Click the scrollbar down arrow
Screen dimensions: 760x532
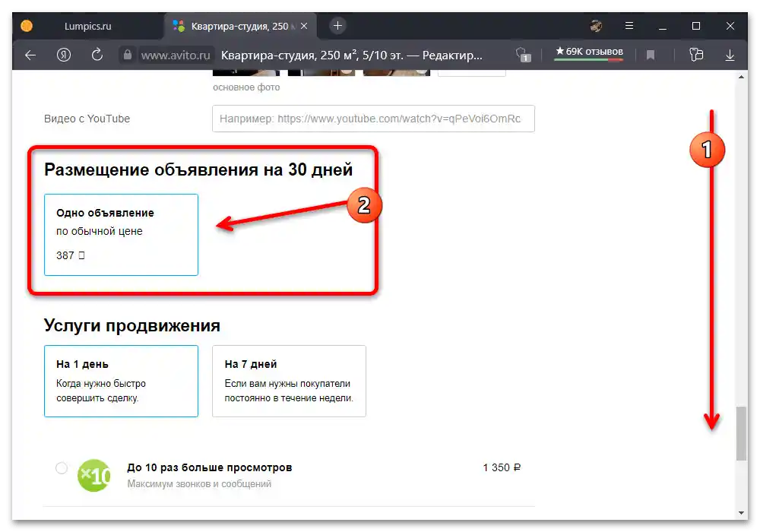(x=741, y=512)
